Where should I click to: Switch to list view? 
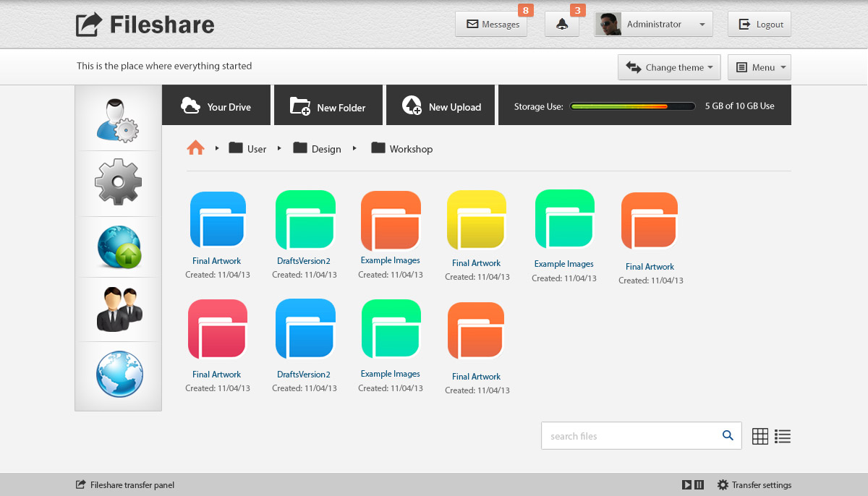click(782, 436)
